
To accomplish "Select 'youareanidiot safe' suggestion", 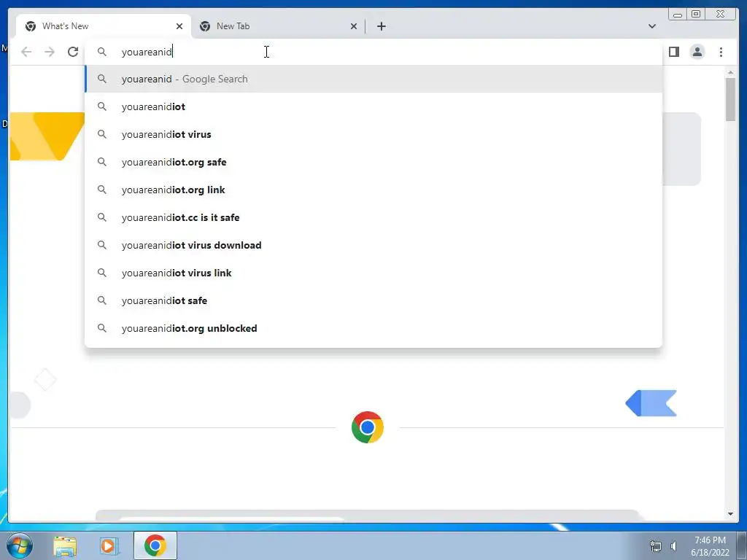I will pos(373,300).
